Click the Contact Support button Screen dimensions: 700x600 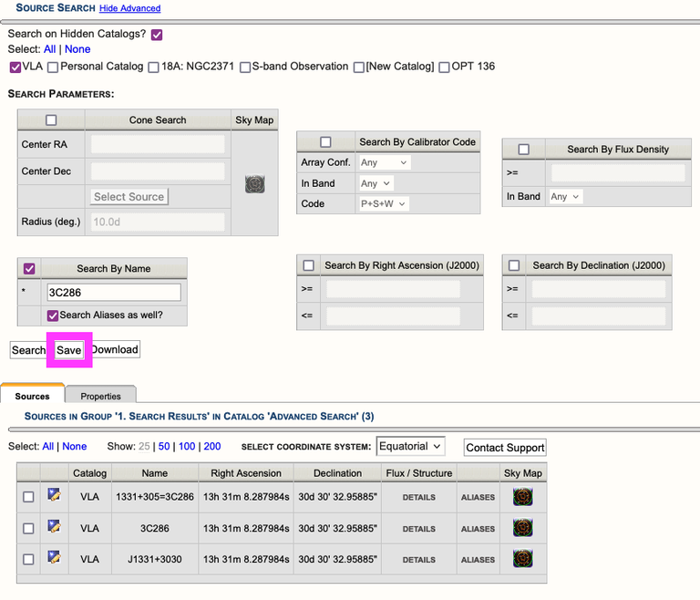(x=505, y=448)
